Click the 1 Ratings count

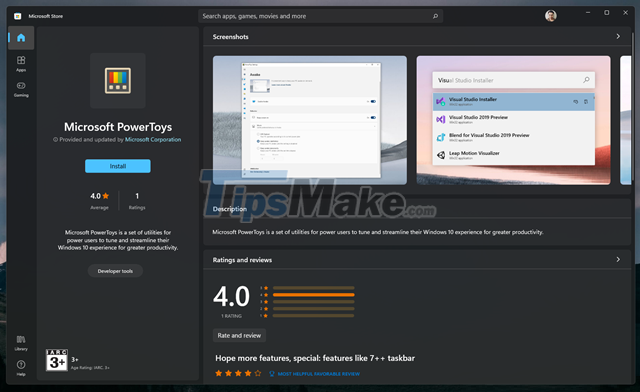(x=137, y=200)
